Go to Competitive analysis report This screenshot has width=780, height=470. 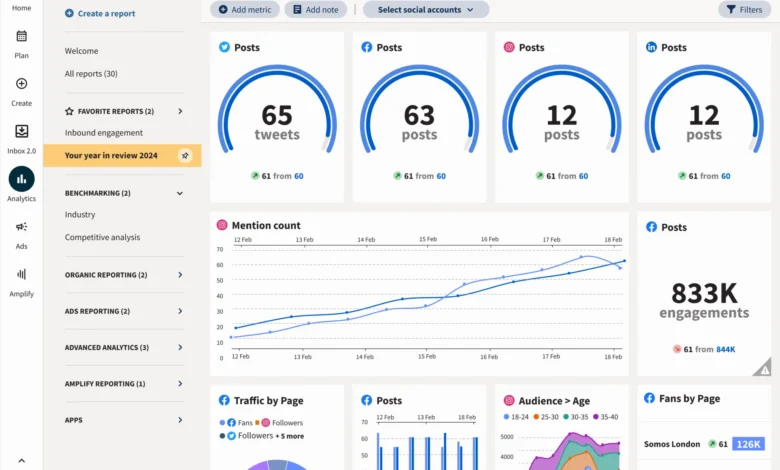102,238
